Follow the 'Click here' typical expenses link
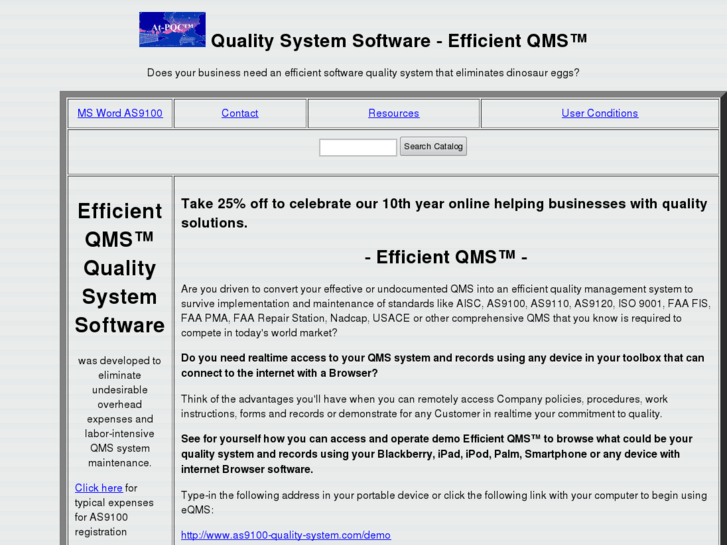Screen dimensions: 727x545 point(98,488)
